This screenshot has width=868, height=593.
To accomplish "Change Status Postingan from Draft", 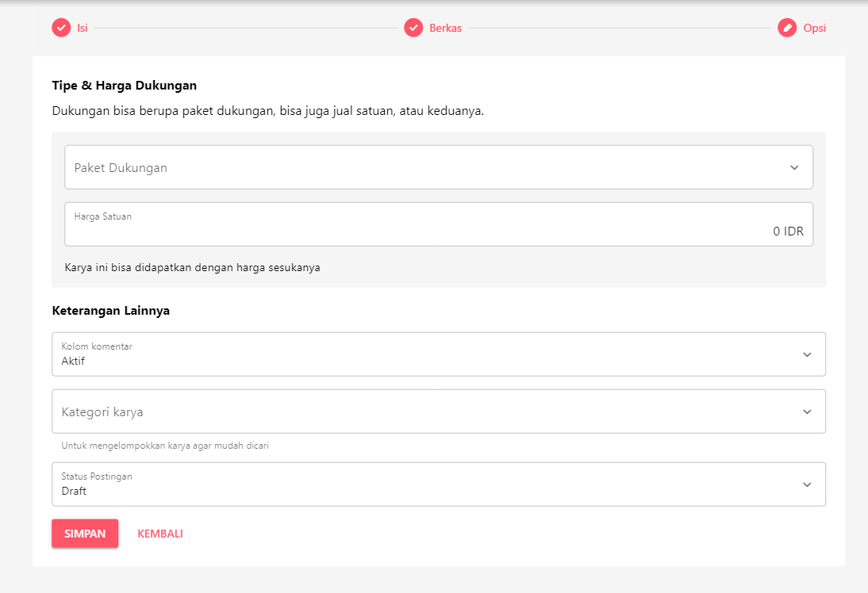I will (428, 484).
